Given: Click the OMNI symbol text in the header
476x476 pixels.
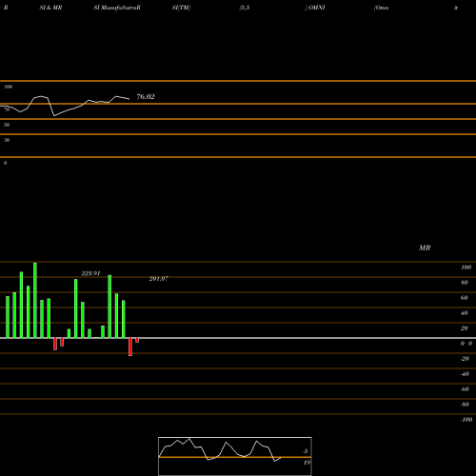Looking at the screenshot, I should 316,8.
